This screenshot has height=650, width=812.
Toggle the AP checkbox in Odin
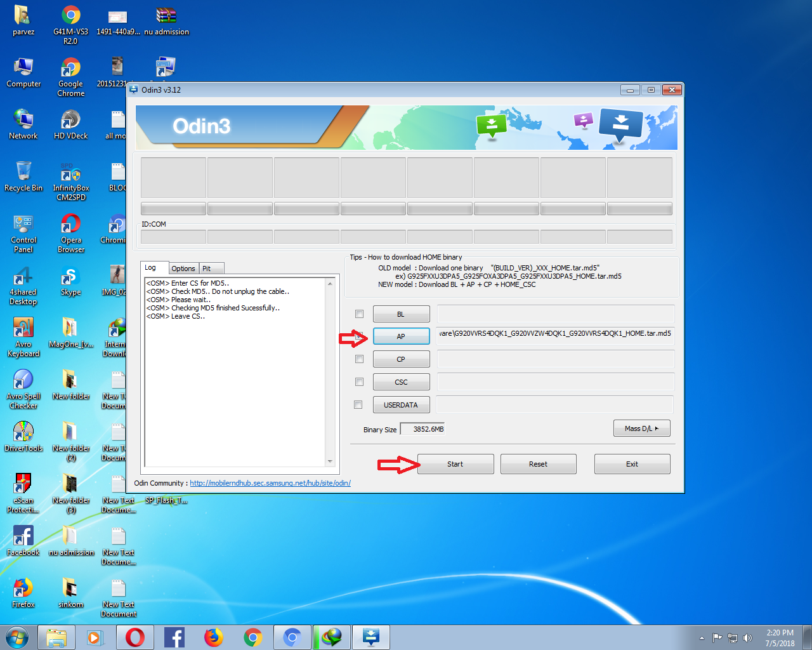pos(360,336)
